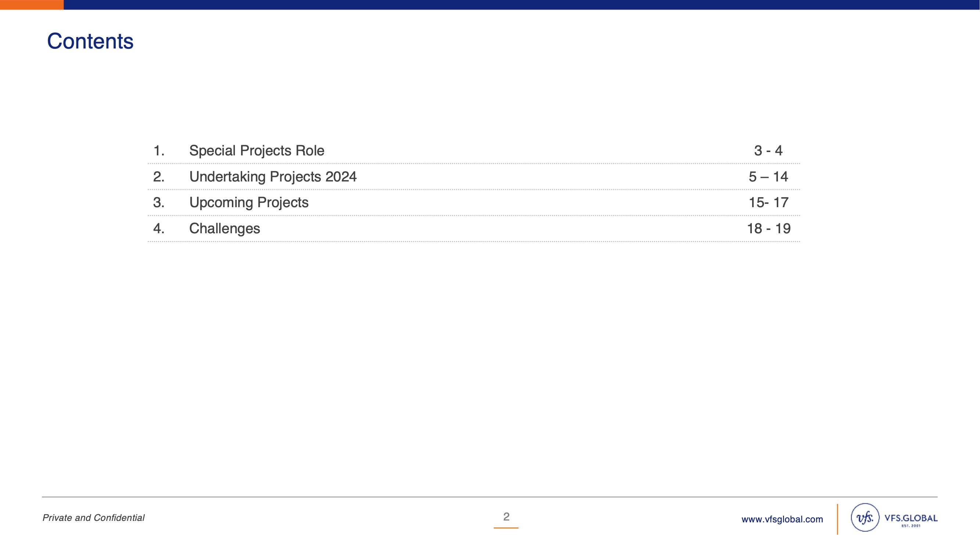980x551 pixels.
Task: Click the slide number 2 in footer
Action: point(506,516)
